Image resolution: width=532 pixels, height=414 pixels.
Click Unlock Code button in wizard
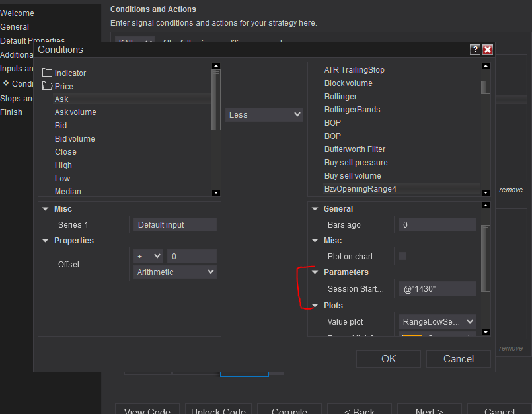(x=218, y=409)
